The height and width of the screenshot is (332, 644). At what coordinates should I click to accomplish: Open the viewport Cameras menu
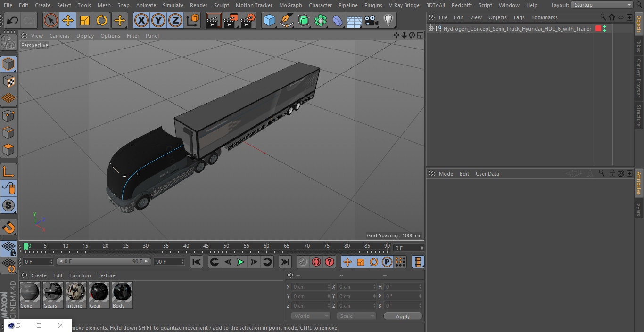[x=59, y=36]
